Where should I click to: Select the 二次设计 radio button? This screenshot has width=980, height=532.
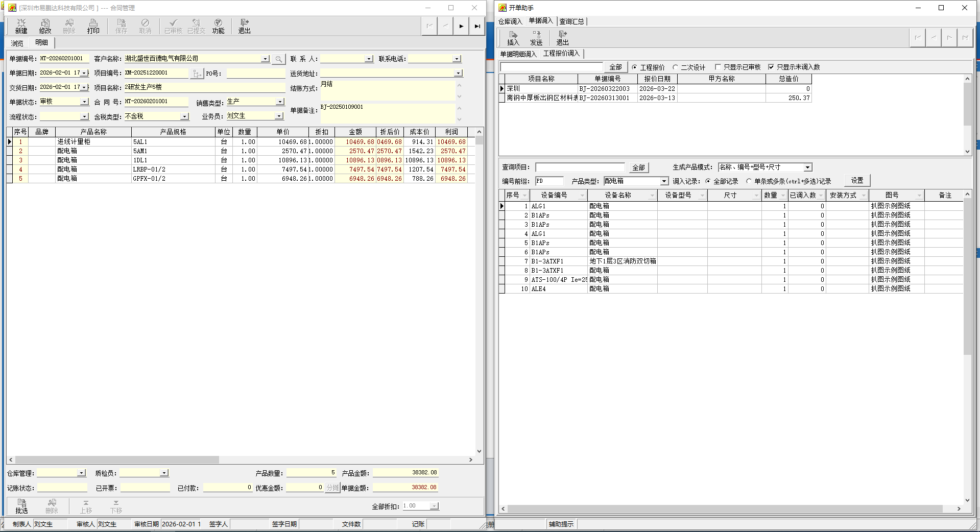click(675, 67)
